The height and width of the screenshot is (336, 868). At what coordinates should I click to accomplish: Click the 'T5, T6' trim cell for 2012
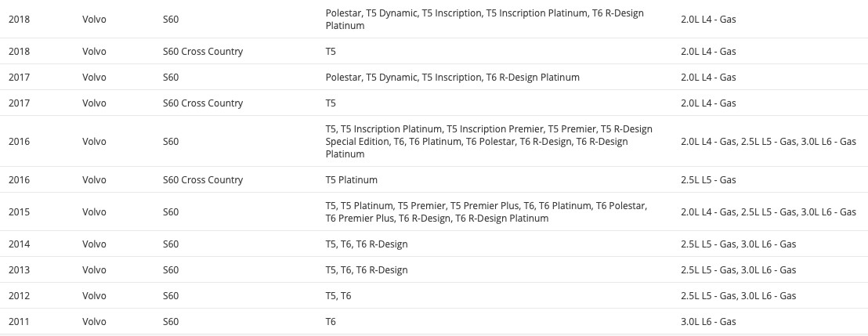click(x=338, y=296)
